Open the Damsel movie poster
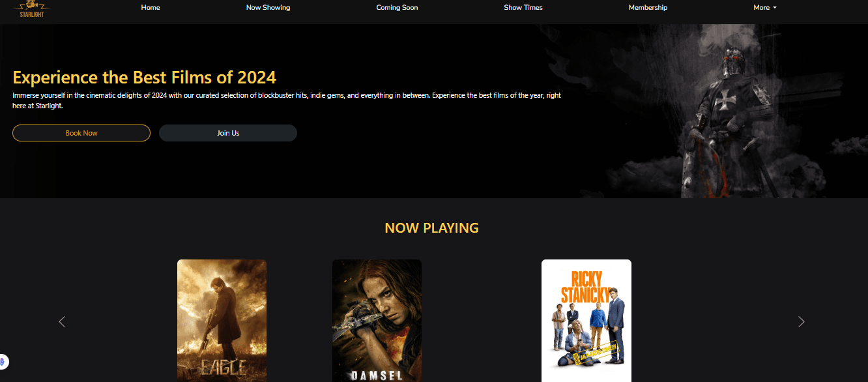The width and height of the screenshot is (868, 382). [377, 321]
